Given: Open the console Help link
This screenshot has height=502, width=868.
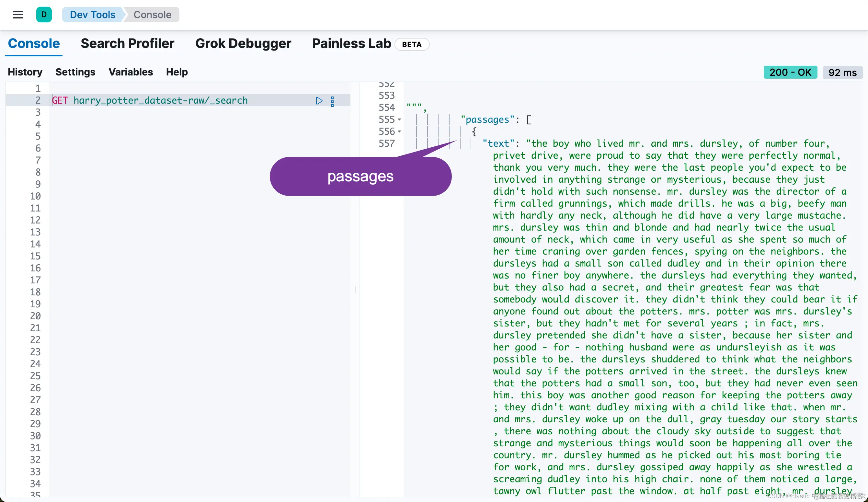Looking at the screenshot, I should tap(177, 72).
